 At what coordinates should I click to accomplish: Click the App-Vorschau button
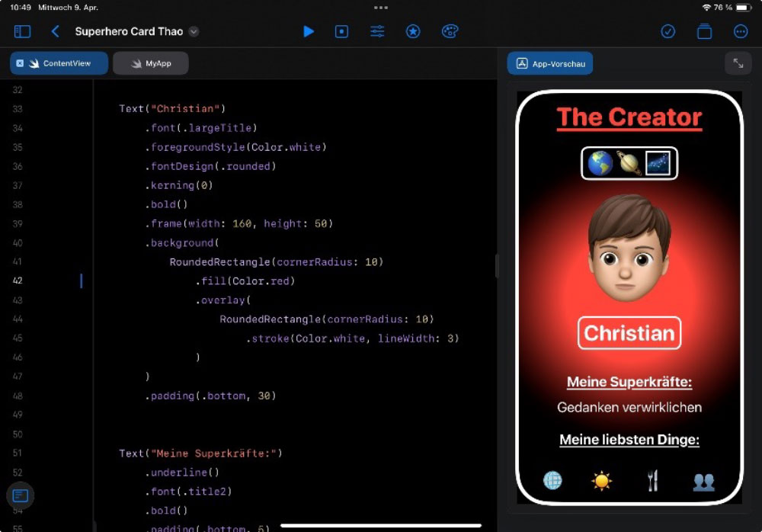point(550,64)
